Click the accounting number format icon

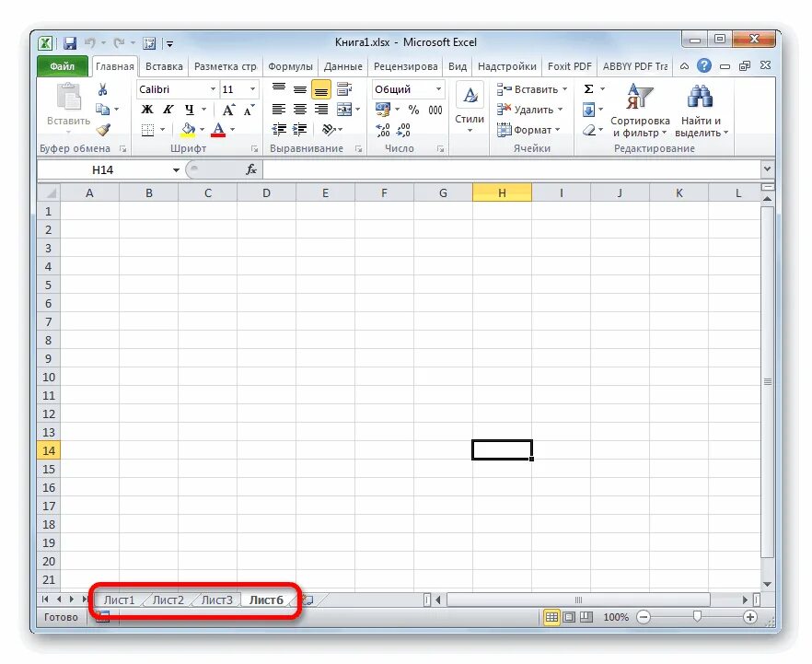[x=383, y=110]
